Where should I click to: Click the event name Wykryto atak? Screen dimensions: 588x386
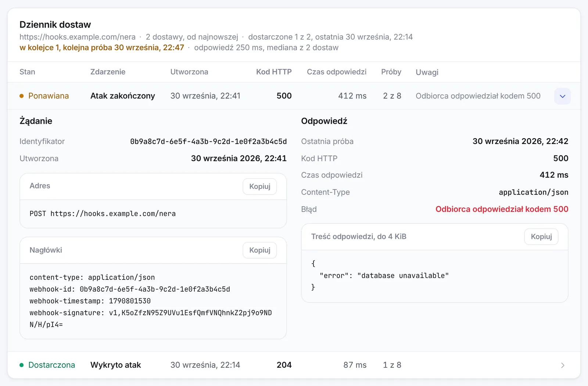[116, 365]
